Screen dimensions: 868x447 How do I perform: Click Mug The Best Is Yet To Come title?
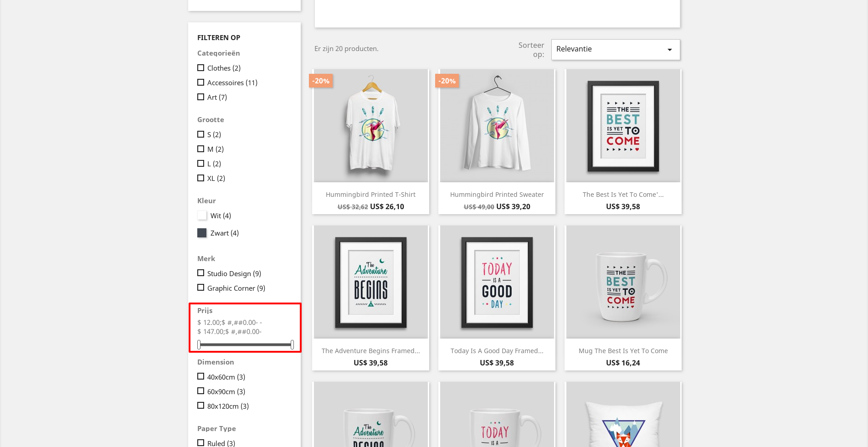[623, 351]
